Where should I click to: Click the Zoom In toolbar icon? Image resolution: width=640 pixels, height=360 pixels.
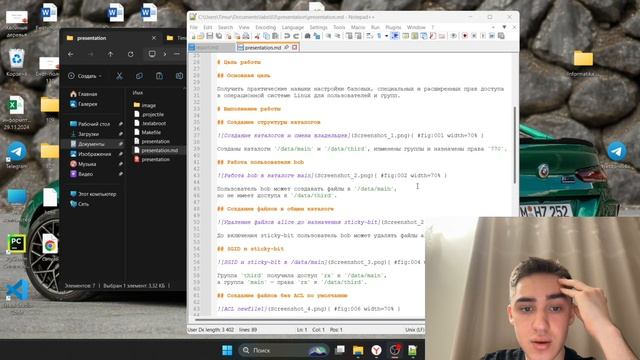click(328, 36)
